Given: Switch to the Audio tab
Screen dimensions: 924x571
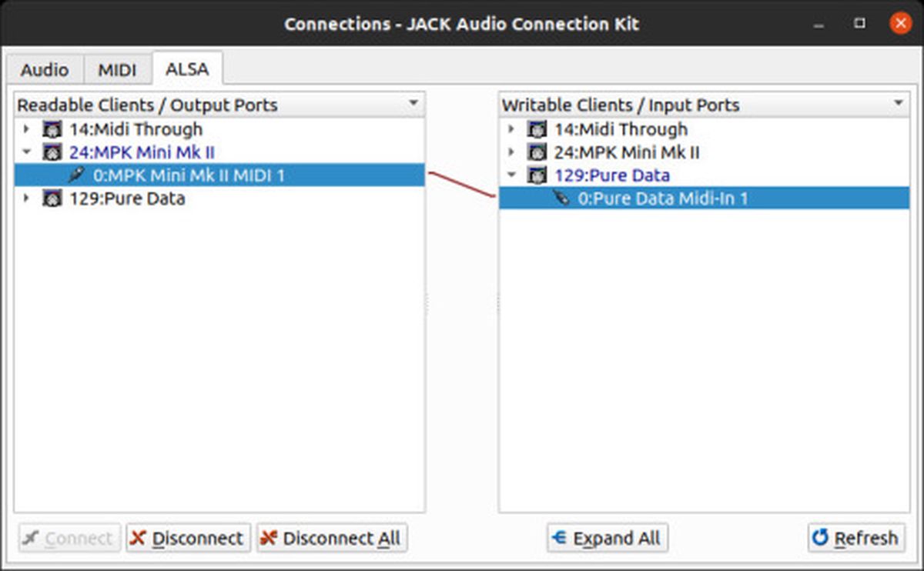Looking at the screenshot, I should (45, 69).
